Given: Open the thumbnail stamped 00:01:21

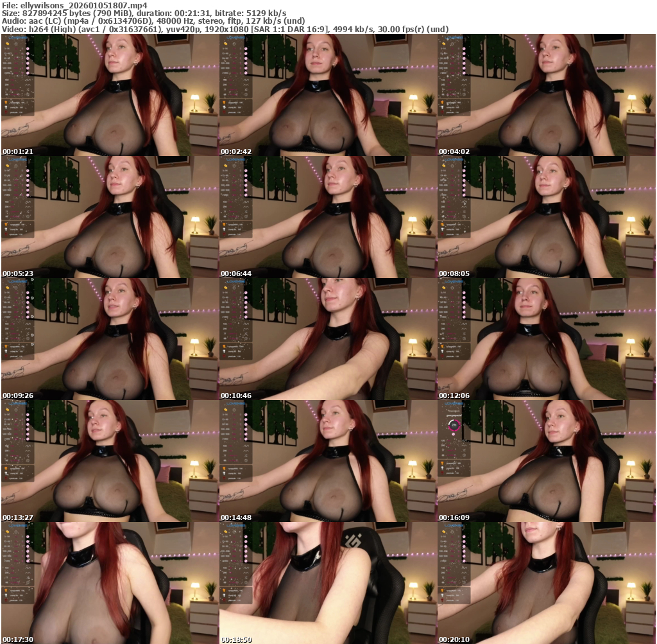Looking at the screenshot, I should pyautogui.click(x=110, y=95).
